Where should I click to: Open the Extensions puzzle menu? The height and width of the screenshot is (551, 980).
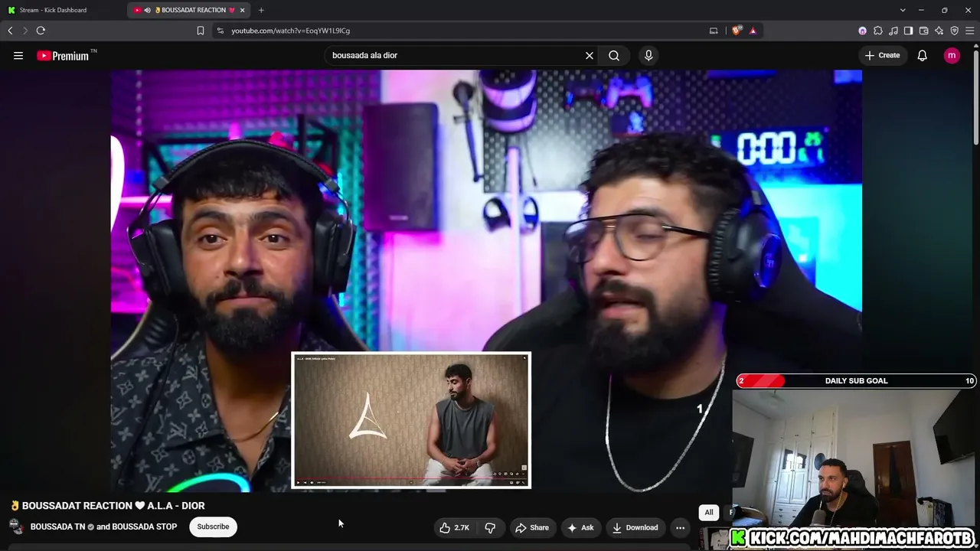tap(878, 31)
